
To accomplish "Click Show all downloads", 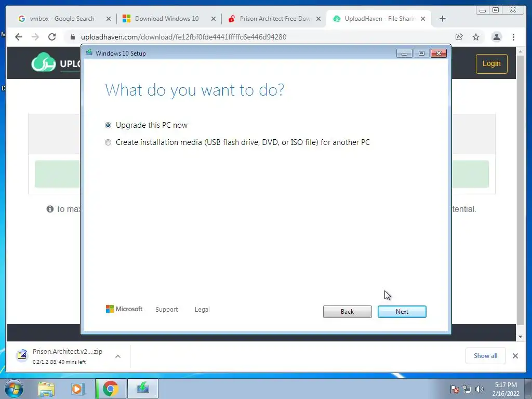I will click(486, 355).
